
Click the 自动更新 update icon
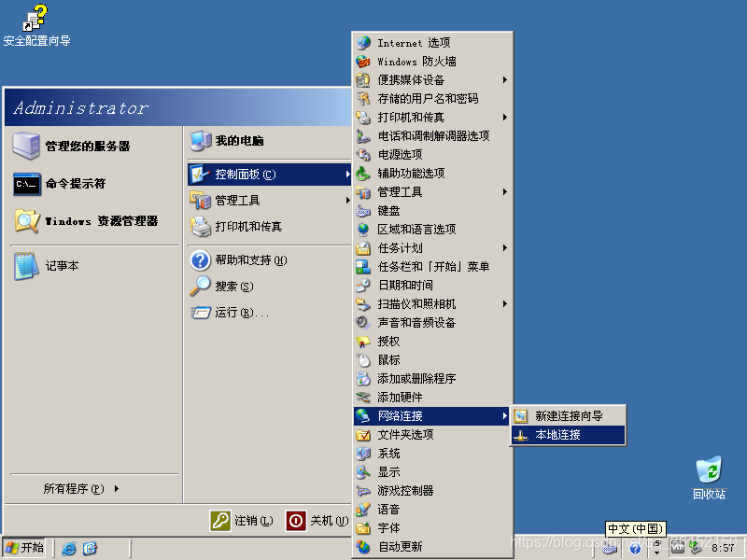363,547
